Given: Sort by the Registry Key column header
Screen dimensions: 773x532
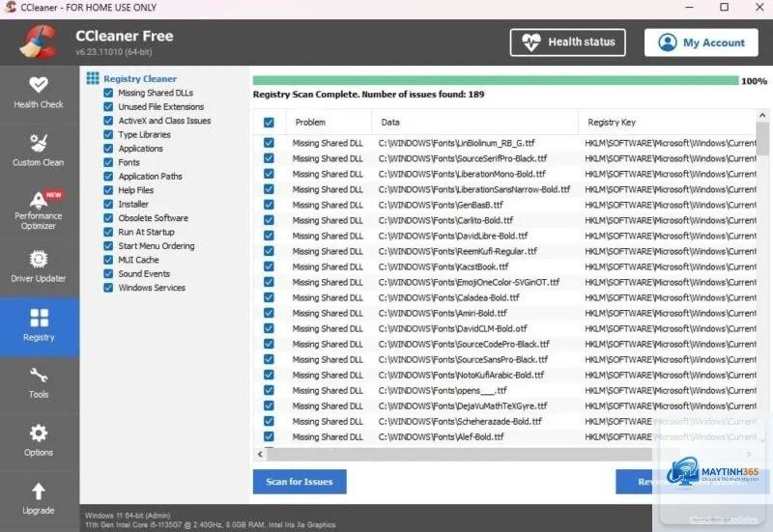Looking at the screenshot, I should tap(668, 123).
